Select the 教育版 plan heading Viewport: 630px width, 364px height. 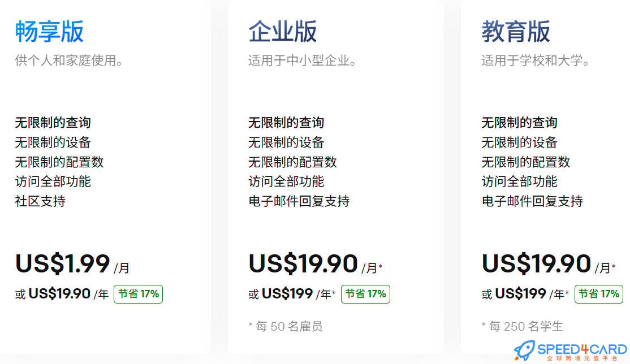[x=516, y=31]
